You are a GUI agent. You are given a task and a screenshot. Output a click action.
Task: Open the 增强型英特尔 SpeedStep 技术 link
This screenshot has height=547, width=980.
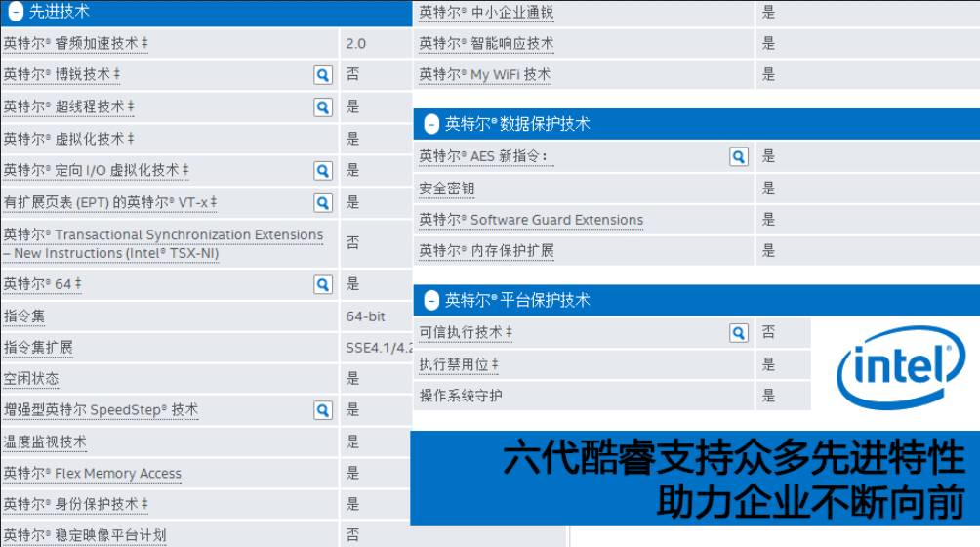point(102,410)
